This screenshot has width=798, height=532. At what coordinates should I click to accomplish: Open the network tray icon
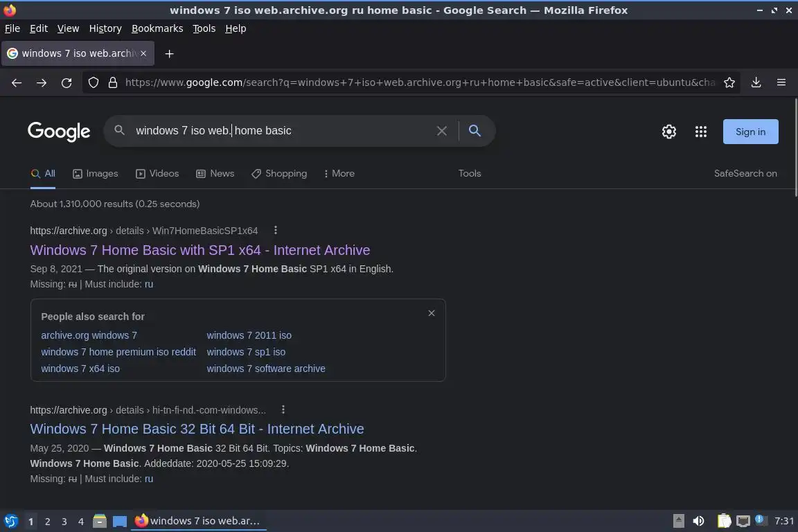[x=743, y=521]
